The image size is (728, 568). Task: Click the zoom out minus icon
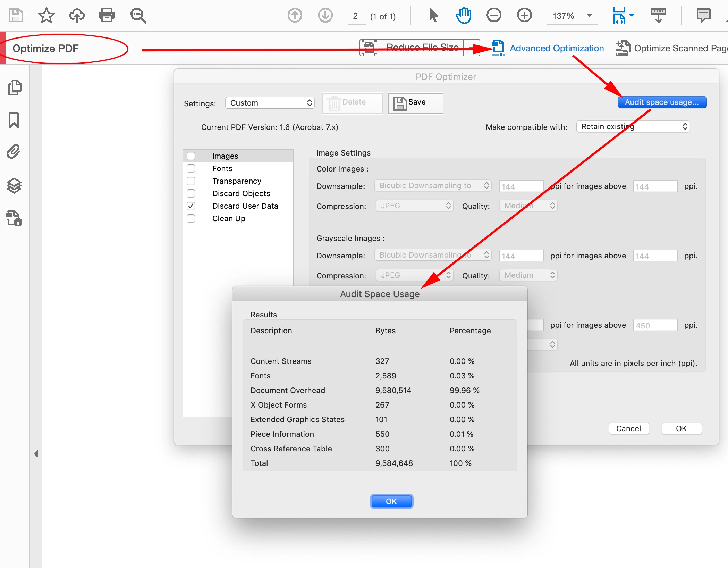(x=493, y=15)
